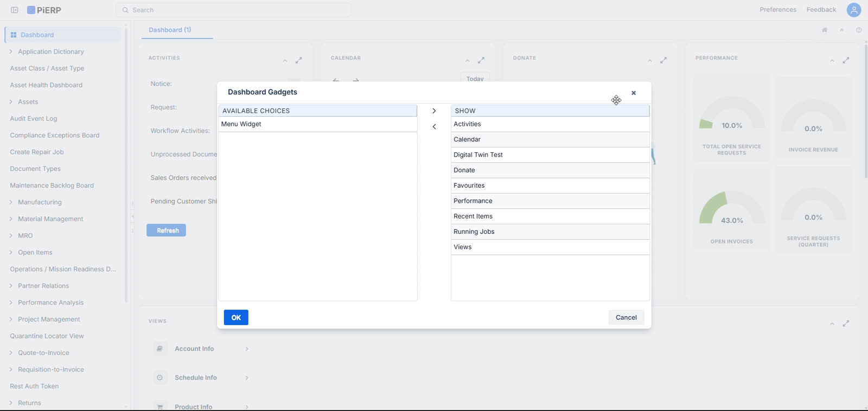Select Running Jobs in Show list
Screen dimensions: 868x411
pyautogui.click(x=550, y=232)
